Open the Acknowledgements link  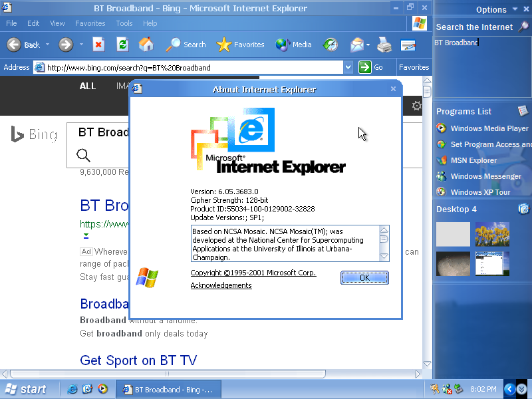pyautogui.click(x=221, y=285)
